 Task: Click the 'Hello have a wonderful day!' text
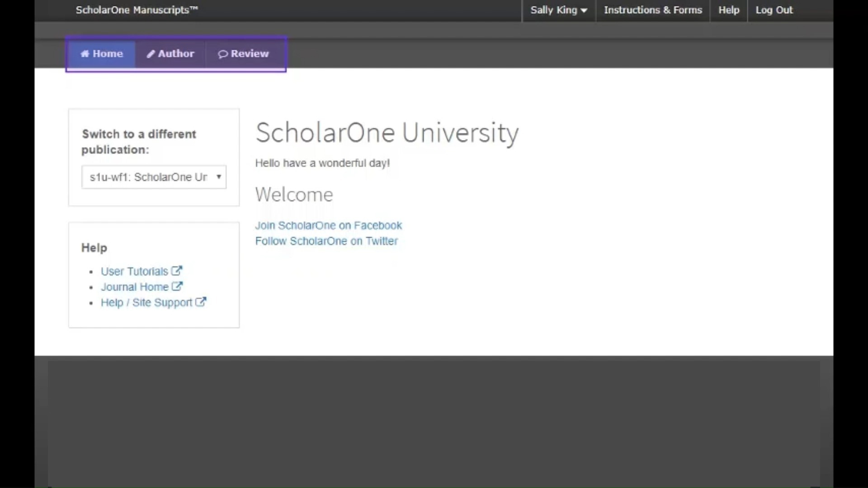[x=322, y=163]
